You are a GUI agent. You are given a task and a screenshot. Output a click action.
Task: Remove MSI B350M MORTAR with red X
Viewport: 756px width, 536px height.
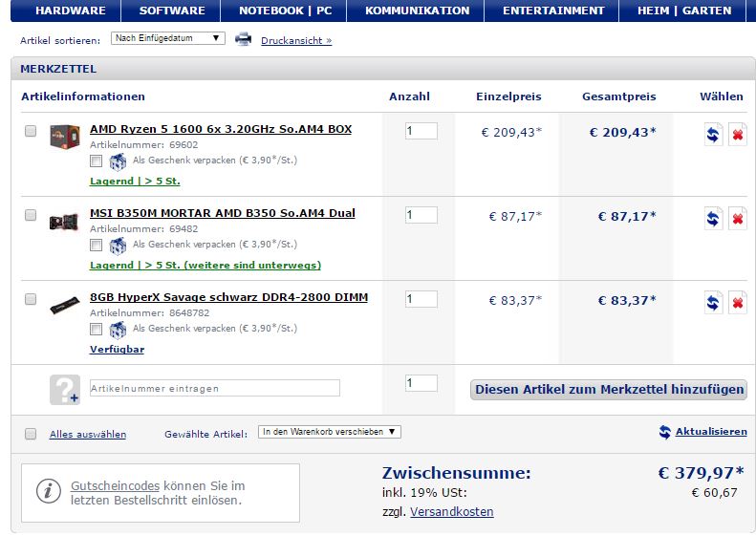[x=737, y=219]
